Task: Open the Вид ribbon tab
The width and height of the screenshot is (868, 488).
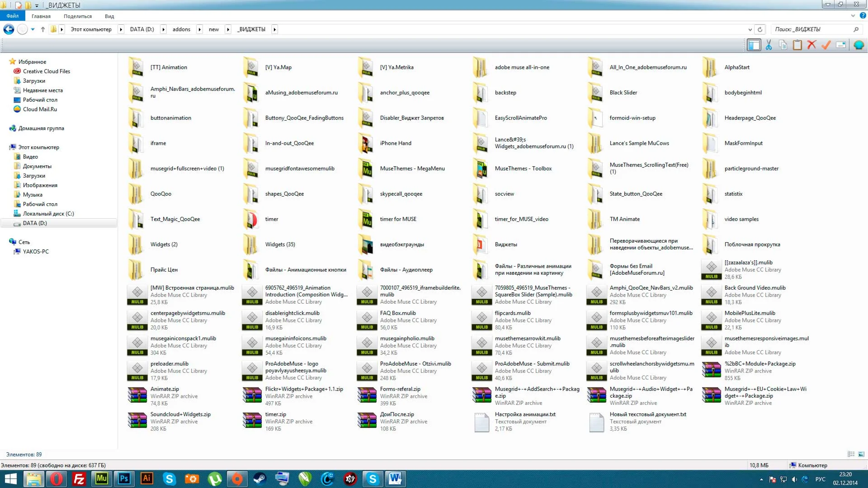Action: coord(109,16)
